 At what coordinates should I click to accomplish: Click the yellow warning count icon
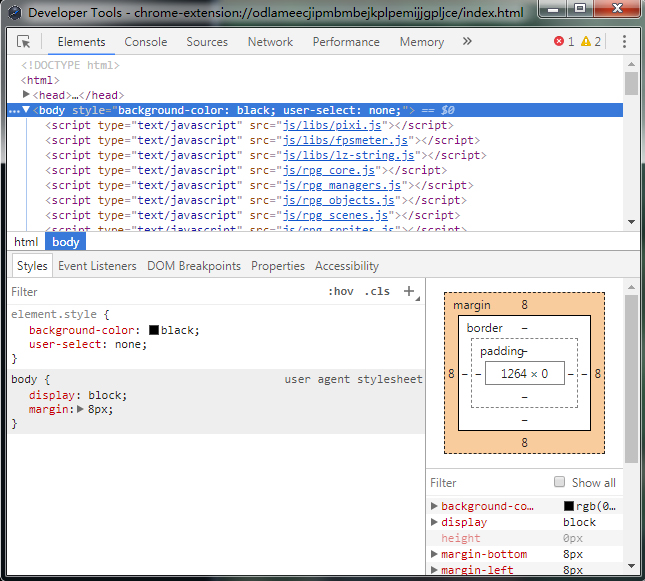[586, 41]
